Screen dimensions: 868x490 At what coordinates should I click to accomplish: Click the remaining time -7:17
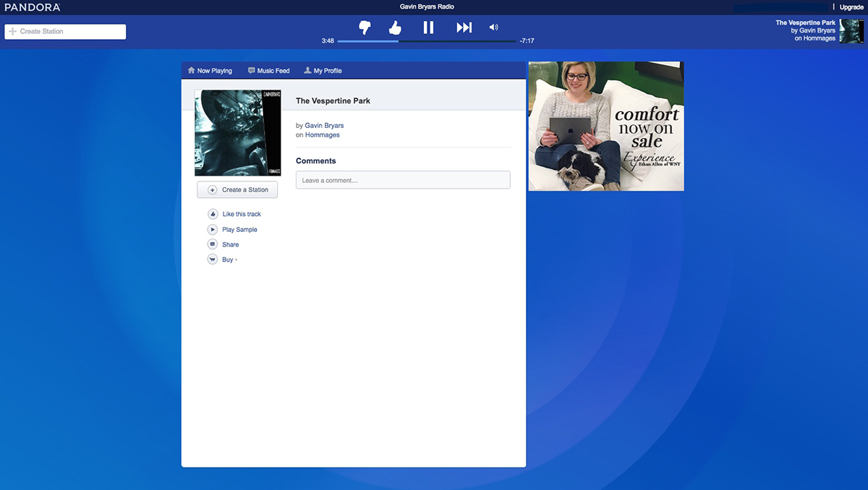pos(527,41)
